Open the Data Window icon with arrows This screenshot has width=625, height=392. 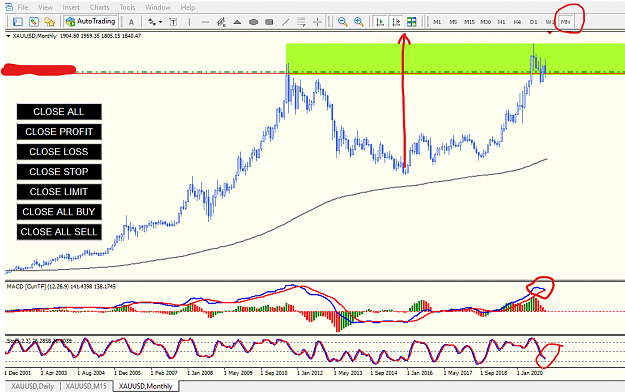34,22
